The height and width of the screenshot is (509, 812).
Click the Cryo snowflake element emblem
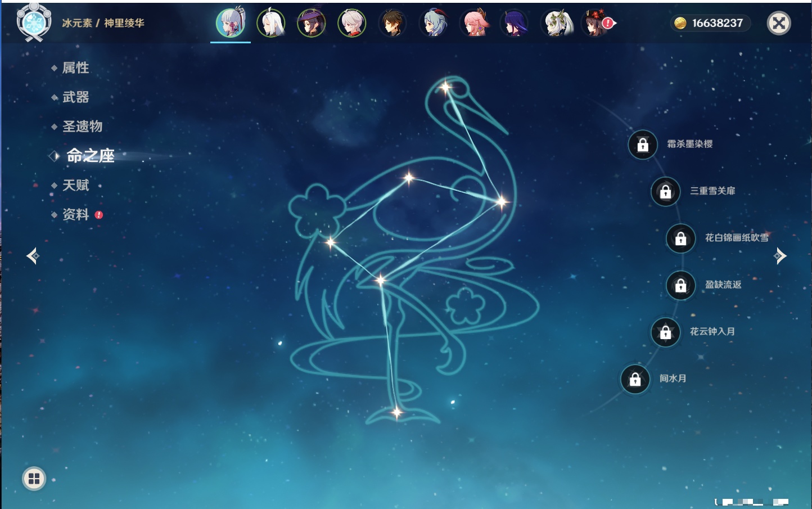click(34, 22)
